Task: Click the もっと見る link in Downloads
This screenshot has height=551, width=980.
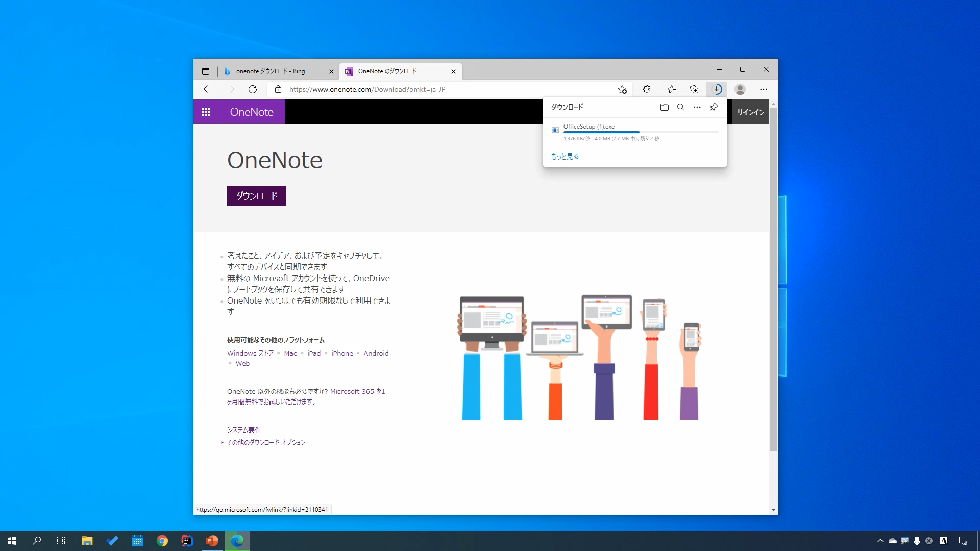Action: coord(565,157)
